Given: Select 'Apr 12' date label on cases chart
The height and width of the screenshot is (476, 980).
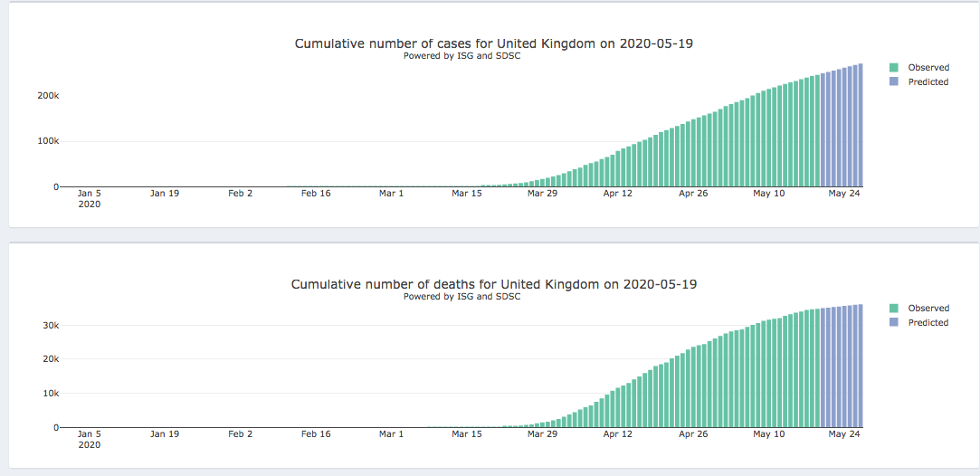Looking at the screenshot, I should click(x=617, y=194).
